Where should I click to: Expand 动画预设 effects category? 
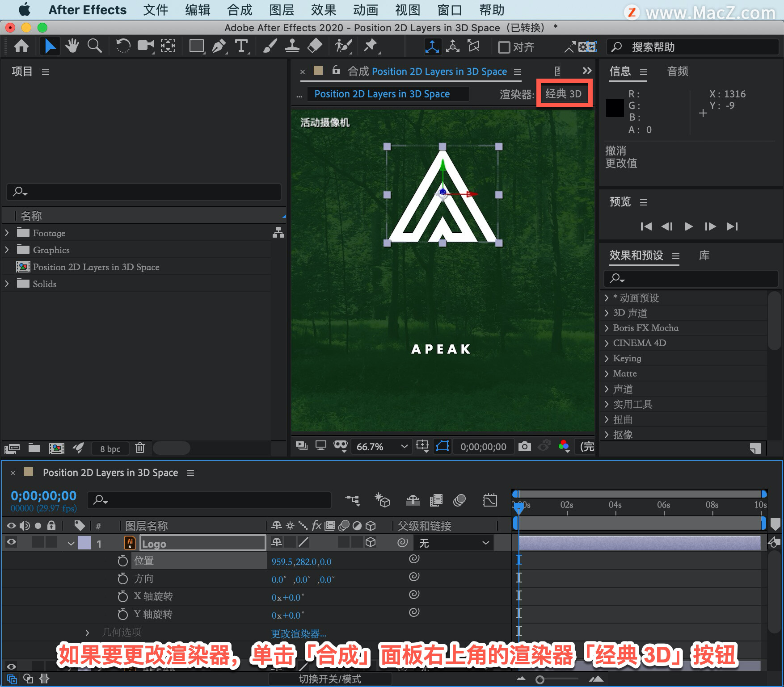click(x=607, y=298)
